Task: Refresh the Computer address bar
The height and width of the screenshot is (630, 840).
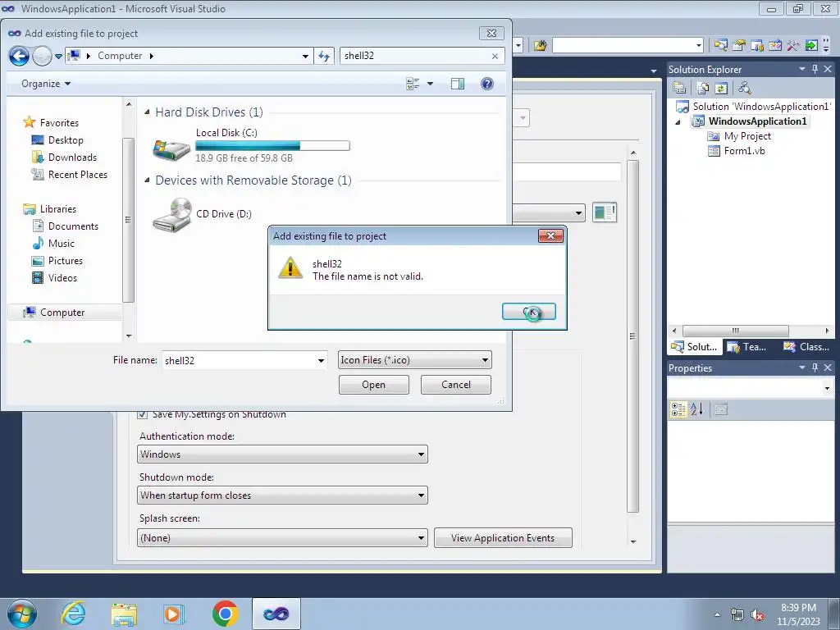Action: coord(324,56)
